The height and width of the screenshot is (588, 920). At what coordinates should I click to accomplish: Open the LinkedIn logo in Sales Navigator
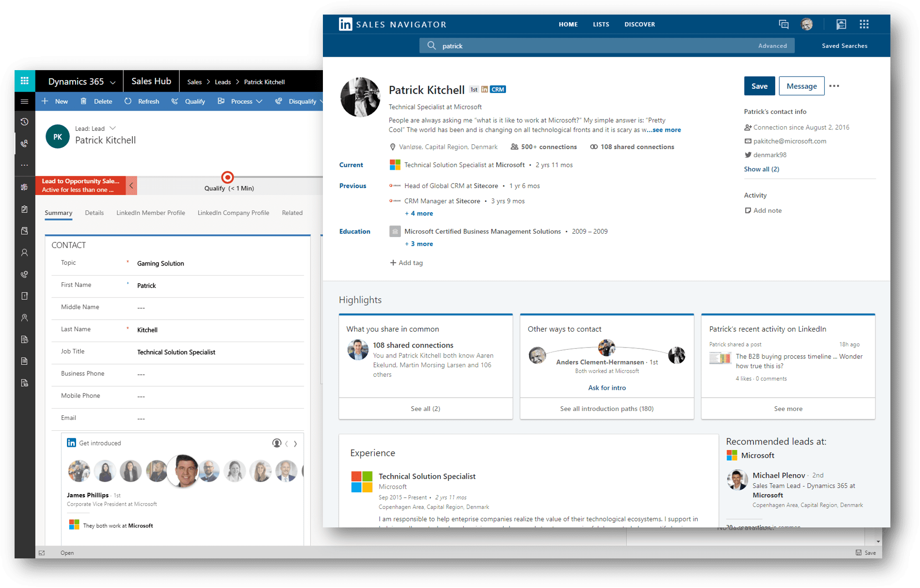tap(345, 24)
